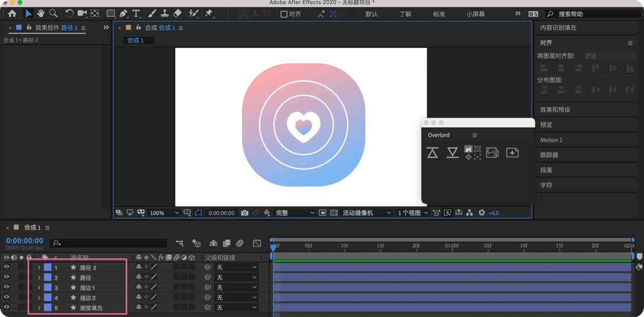Toggle transparency grid in the viewer

point(334,213)
